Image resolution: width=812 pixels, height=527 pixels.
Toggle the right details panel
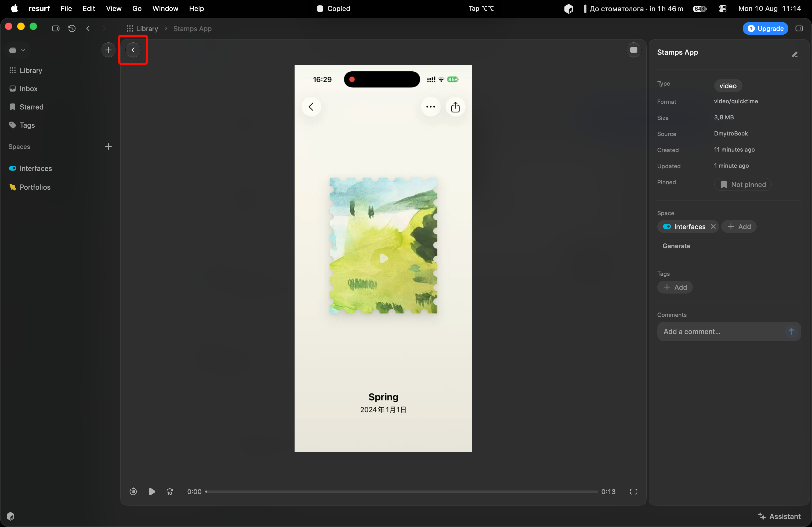(x=799, y=29)
